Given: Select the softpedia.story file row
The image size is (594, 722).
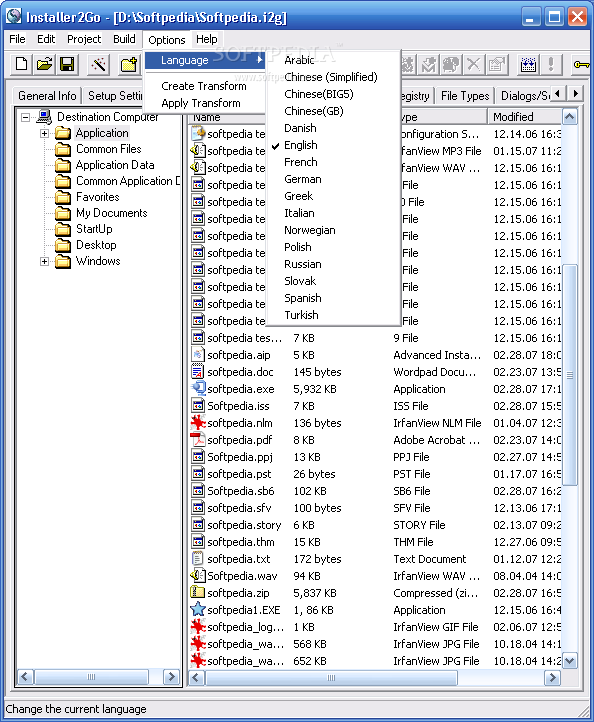Looking at the screenshot, I should pyautogui.click(x=375, y=525).
